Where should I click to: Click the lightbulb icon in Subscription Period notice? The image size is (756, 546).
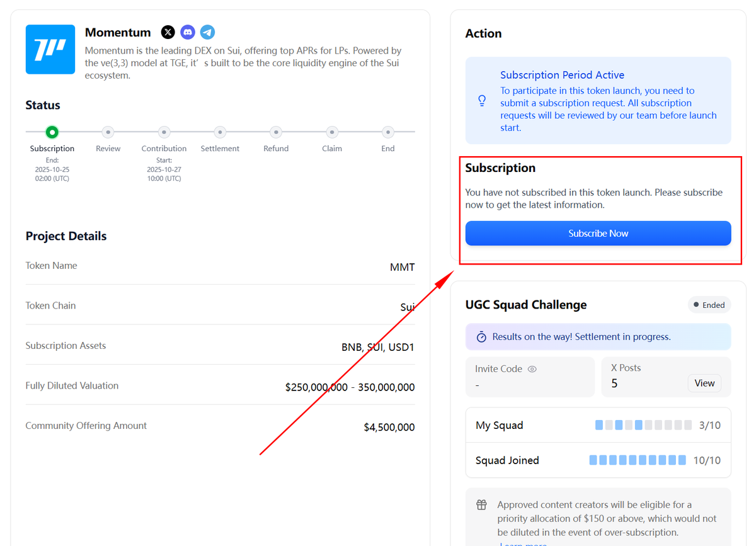tap(482, 101)
